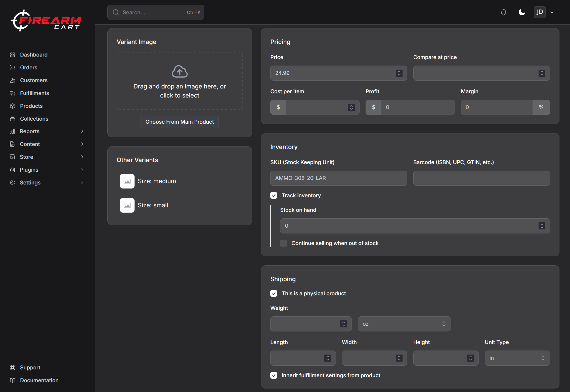This screenshot has height=392, width=570.
Task: Click the Customers people icon
Action: pos(13,80)
